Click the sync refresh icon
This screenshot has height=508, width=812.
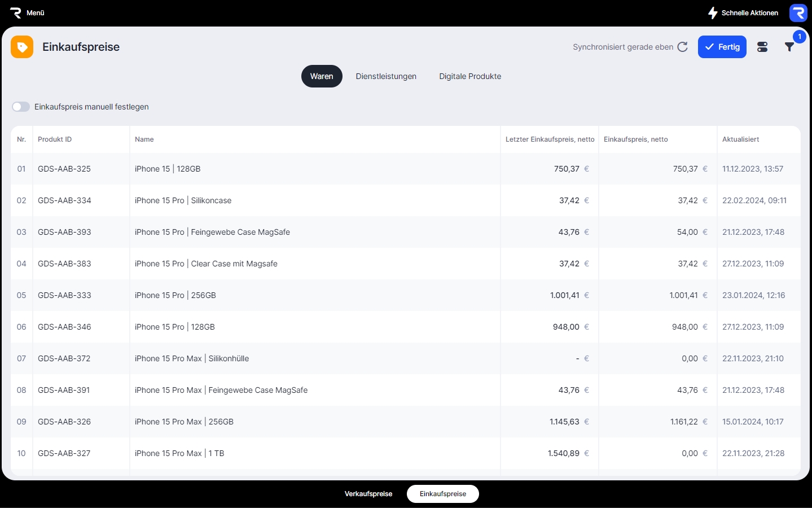click(682, 47)
